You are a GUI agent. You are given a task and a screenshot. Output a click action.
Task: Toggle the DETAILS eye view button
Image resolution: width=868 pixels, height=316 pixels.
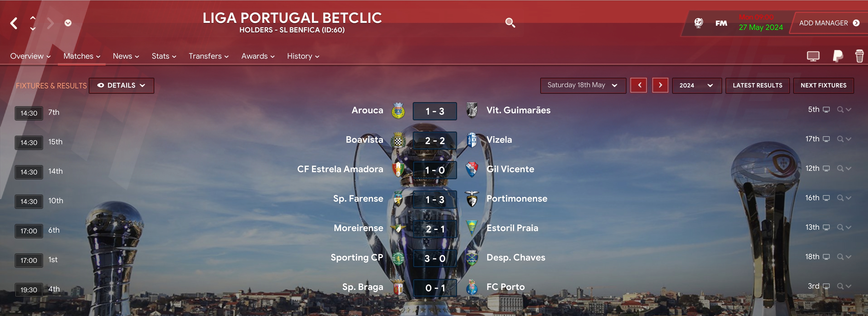[122, 85]
